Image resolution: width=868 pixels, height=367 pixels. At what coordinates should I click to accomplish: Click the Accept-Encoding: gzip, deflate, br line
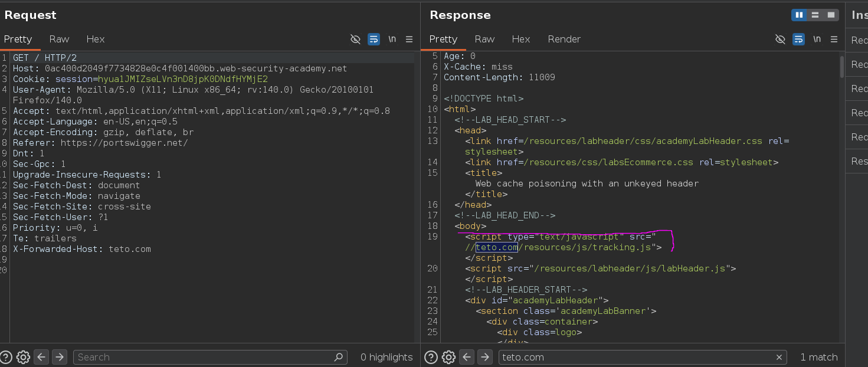tap(103, 132)
